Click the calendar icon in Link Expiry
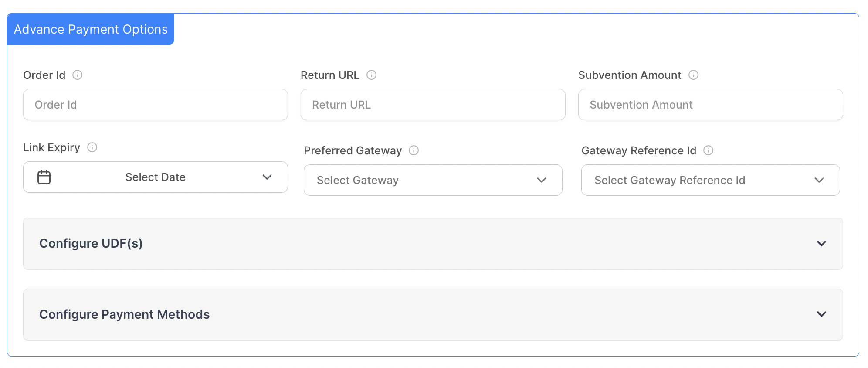Screen dimensions: 868x368 click(x=44, y=177)
